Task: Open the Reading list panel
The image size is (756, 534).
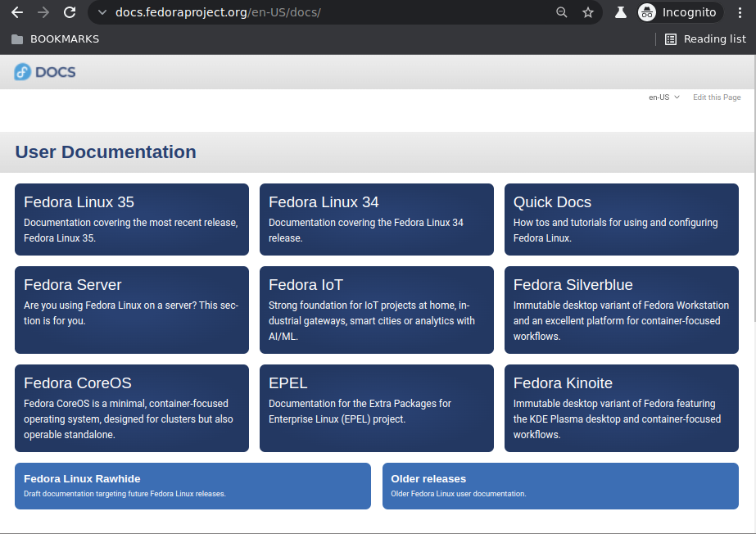Action: click(x=705, y=39)
